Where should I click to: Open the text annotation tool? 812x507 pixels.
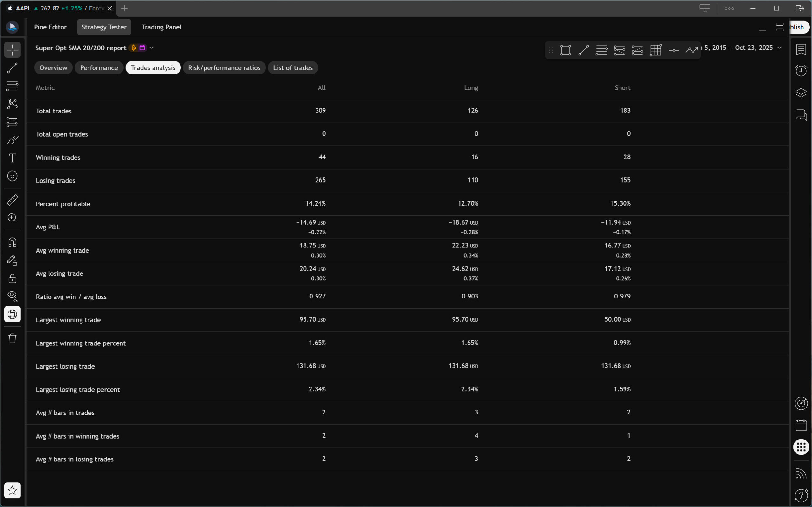[12, 158]
